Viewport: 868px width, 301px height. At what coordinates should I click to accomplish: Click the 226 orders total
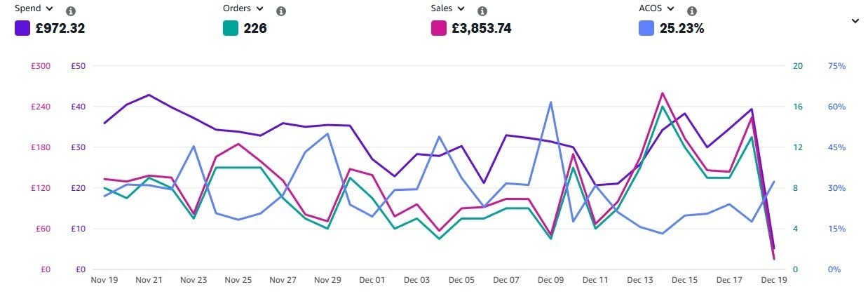click(x=255, y=29)
